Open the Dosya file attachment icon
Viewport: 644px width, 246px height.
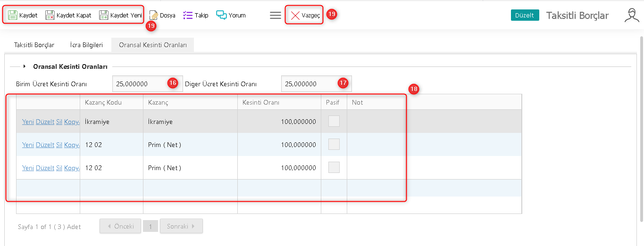click(154, 15)
